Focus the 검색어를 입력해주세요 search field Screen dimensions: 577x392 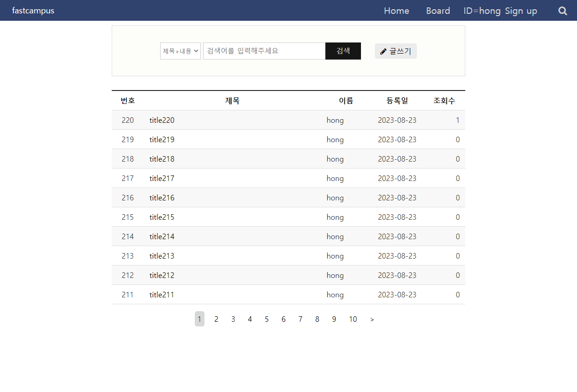(264, 51)
